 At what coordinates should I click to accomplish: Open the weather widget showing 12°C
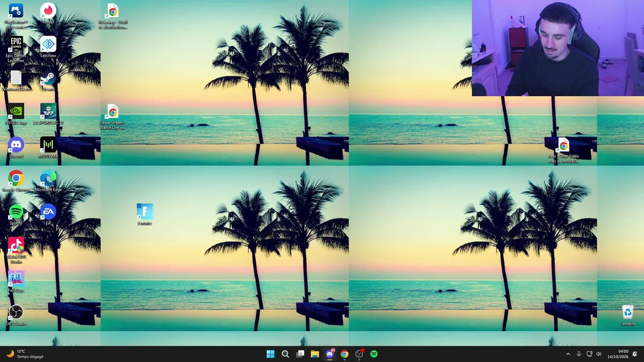pyautogui.click(x=25, y=354)
